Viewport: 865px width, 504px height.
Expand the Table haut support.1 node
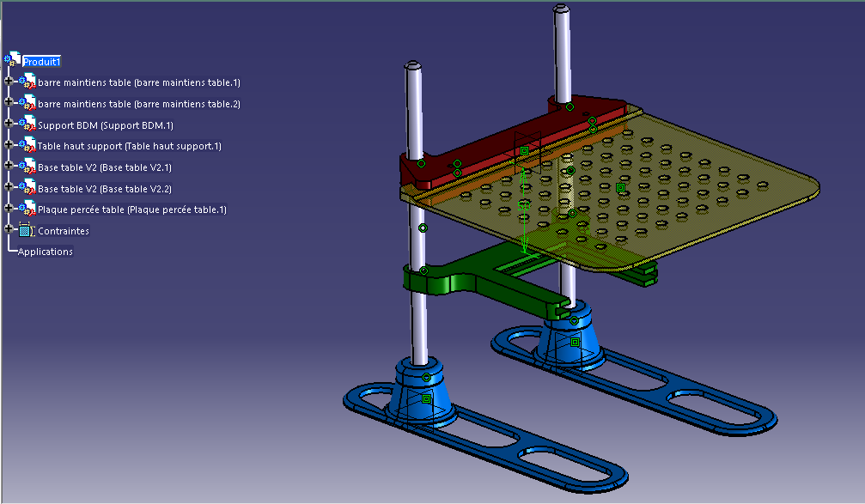pos(9,144)
